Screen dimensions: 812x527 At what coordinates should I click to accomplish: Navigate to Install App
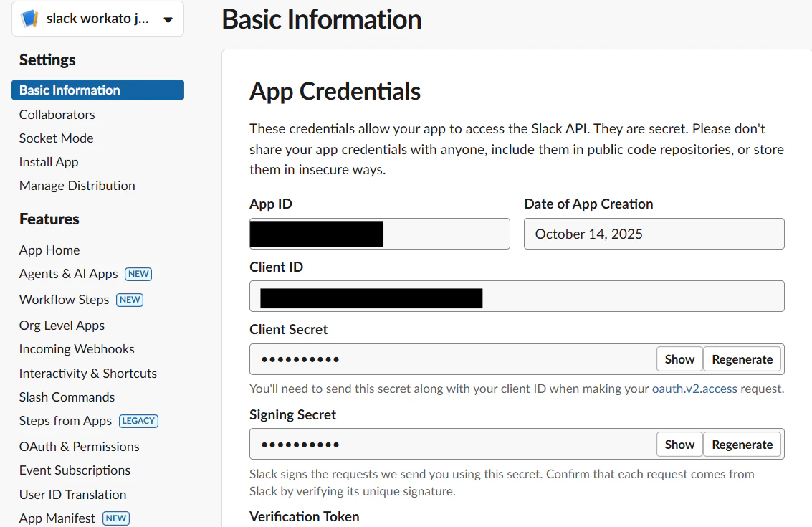click(x=49, y=162)
